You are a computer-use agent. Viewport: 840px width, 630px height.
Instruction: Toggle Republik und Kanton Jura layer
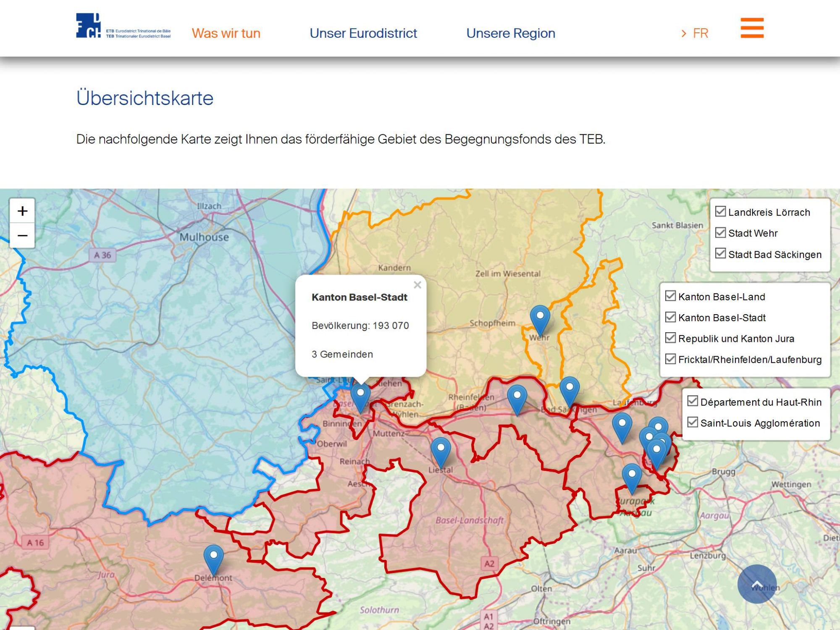click(x=671, y=338)
